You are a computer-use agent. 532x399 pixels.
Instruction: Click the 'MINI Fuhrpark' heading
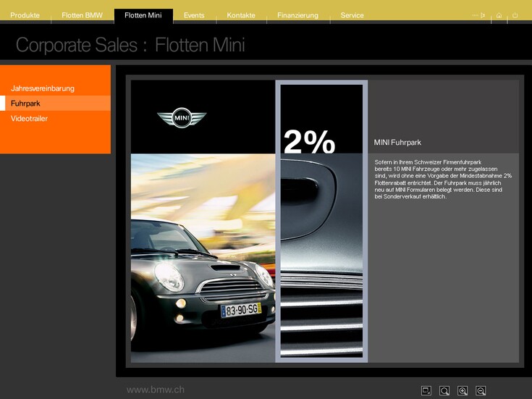(x=397, y=142)
